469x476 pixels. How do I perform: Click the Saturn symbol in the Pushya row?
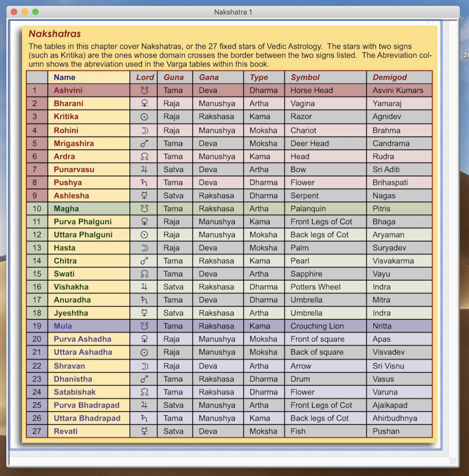pos(144,182)
